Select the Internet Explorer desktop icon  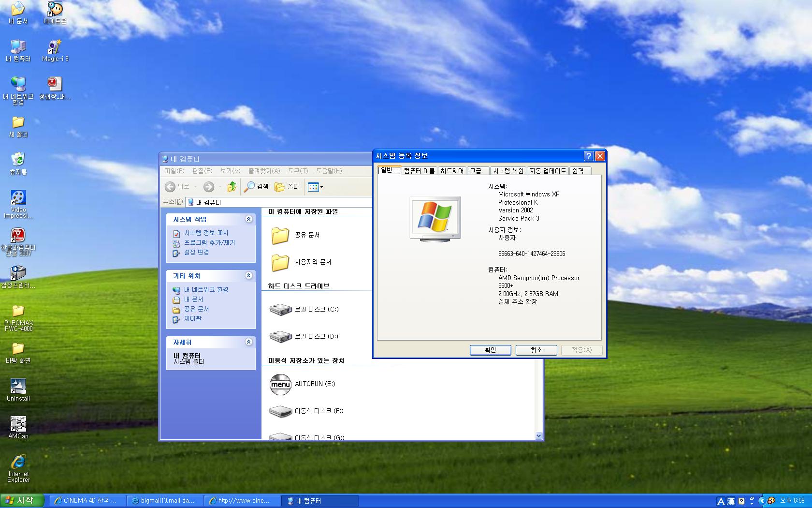click(18, 469)
